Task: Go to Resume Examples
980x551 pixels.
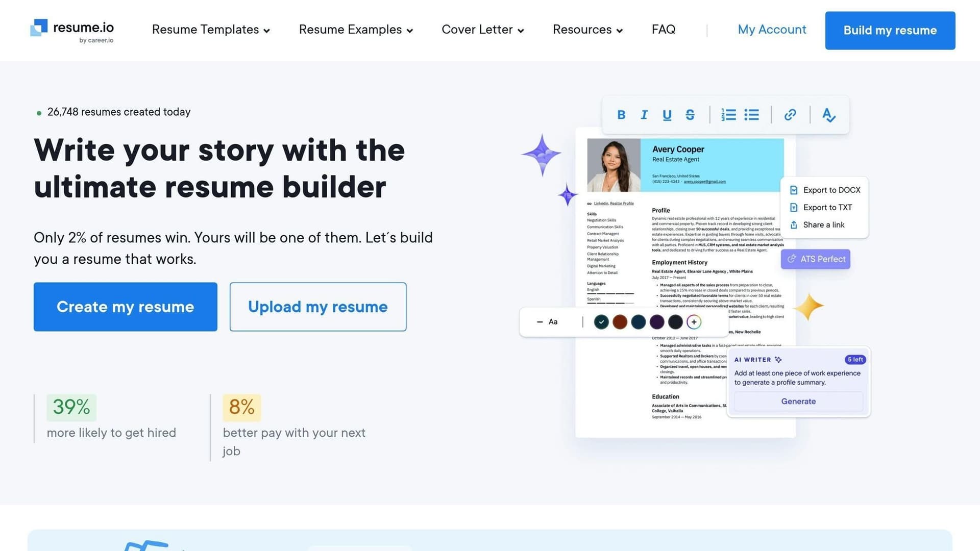Action: coord(355,30)
